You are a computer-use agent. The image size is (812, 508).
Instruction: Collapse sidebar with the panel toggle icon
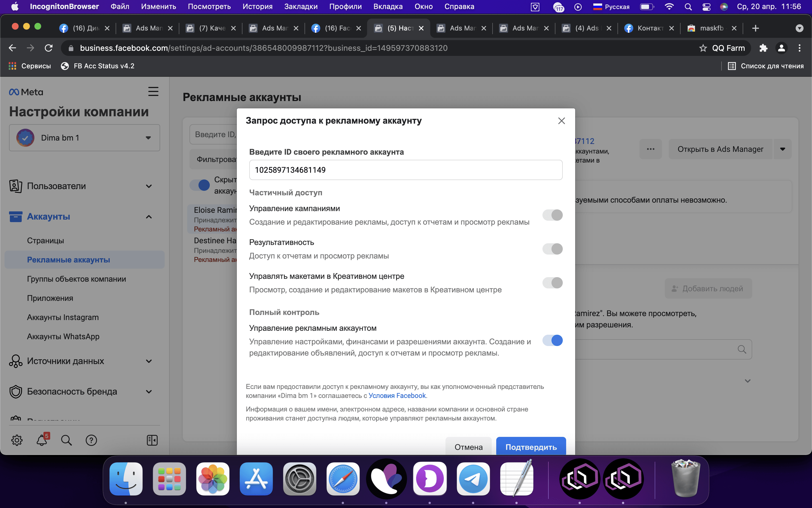coord(152,440)
